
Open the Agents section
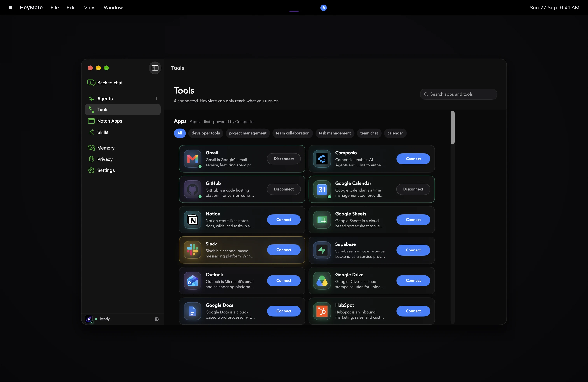[x=122, y=99]
